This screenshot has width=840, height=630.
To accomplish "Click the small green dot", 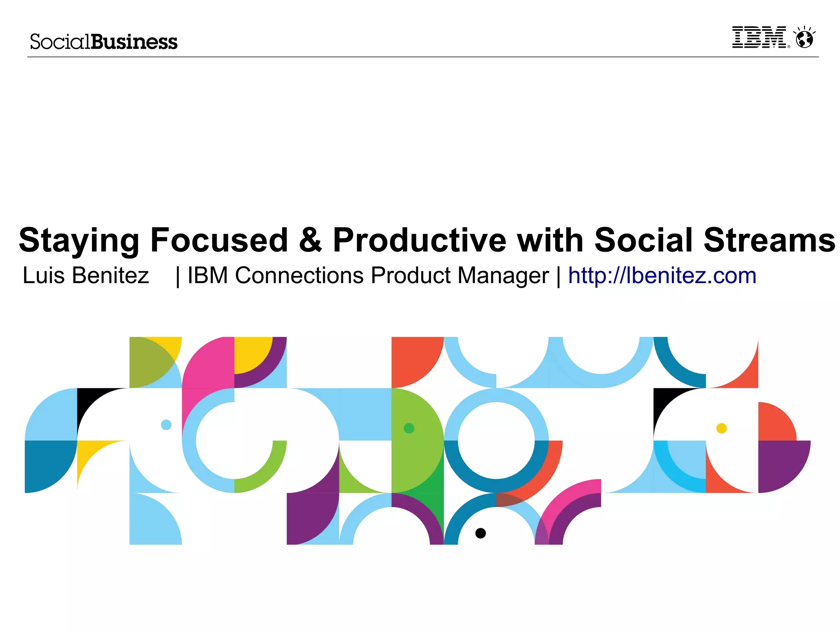I will (x=409, y=428).
